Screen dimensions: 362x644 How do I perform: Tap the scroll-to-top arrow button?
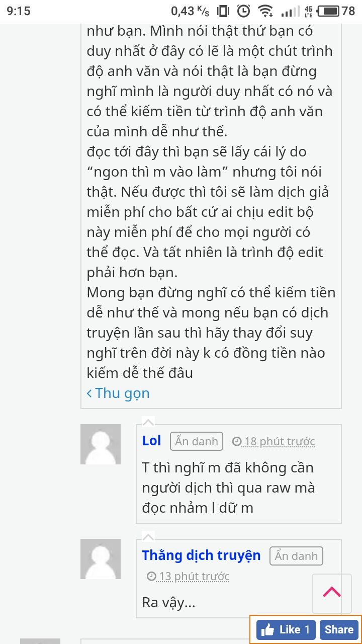pos(332,593)
